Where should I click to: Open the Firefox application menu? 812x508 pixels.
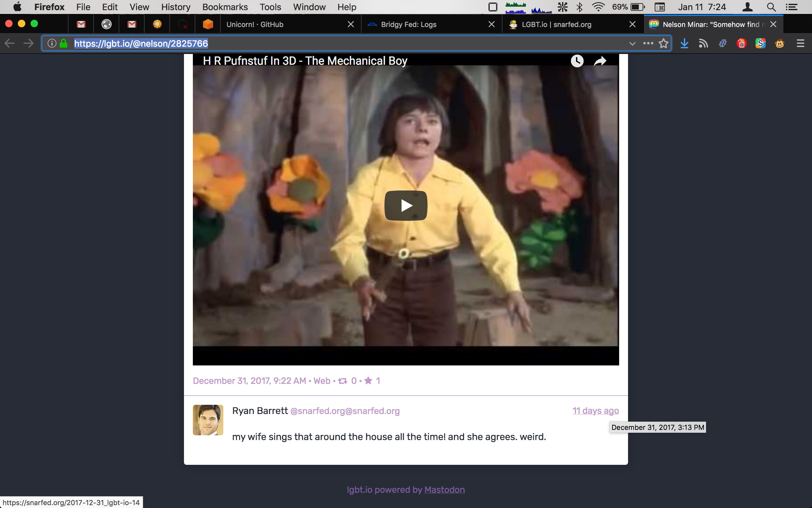[x=49, y=7]
